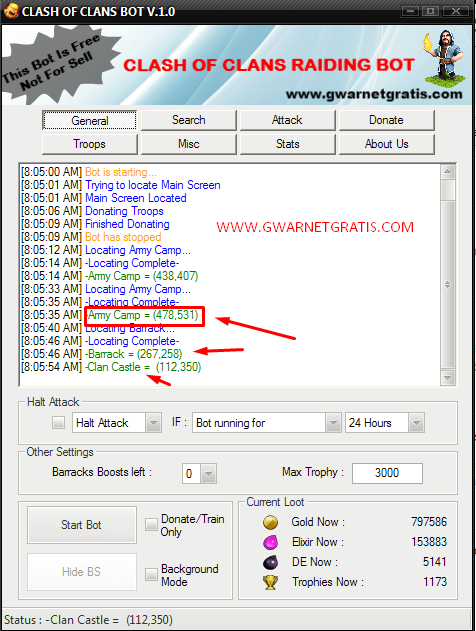Click the pink elixir drop icon
This screenshot has width=476, height=631.
coord(270,542)
